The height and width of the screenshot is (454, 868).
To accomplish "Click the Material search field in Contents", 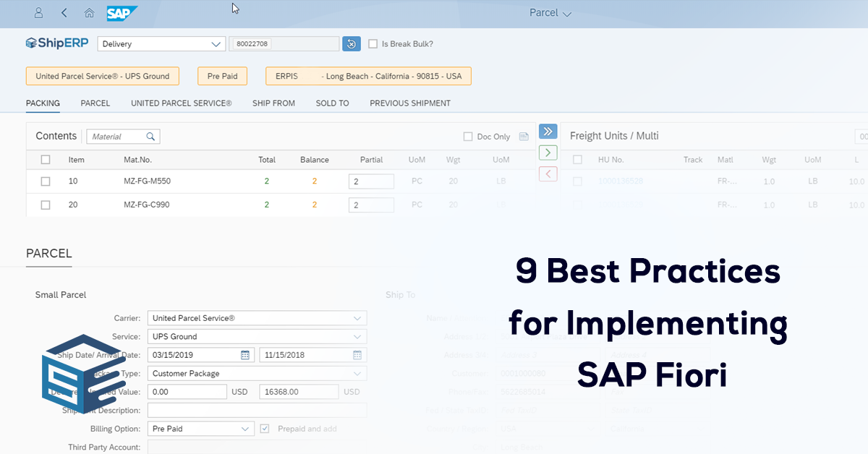I will (119, 136).
